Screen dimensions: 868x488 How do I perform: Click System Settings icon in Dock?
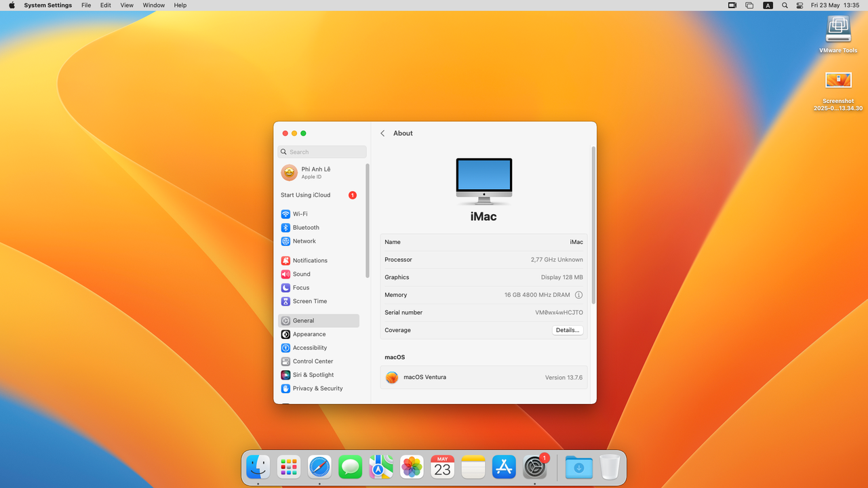tap(535, 467)
